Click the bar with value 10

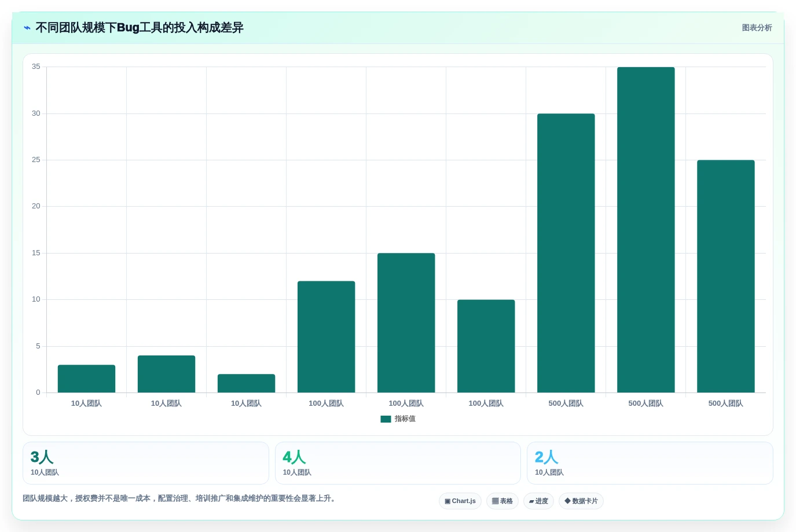[x=486, y=346]
